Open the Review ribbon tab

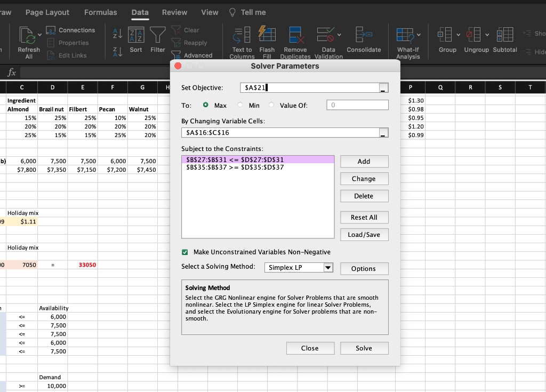(174, 12)
